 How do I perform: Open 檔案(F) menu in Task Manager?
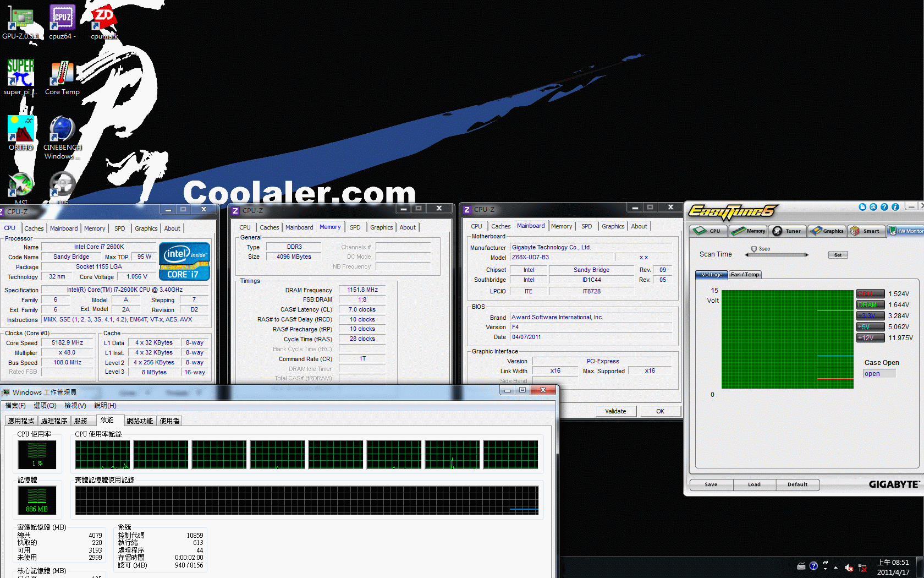coord(15,406)
